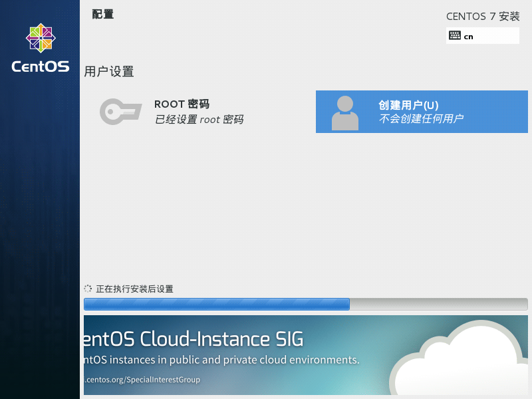532x399 pixels.
Task: Click the 配置 page heading
Action: [x=102, y=14]
